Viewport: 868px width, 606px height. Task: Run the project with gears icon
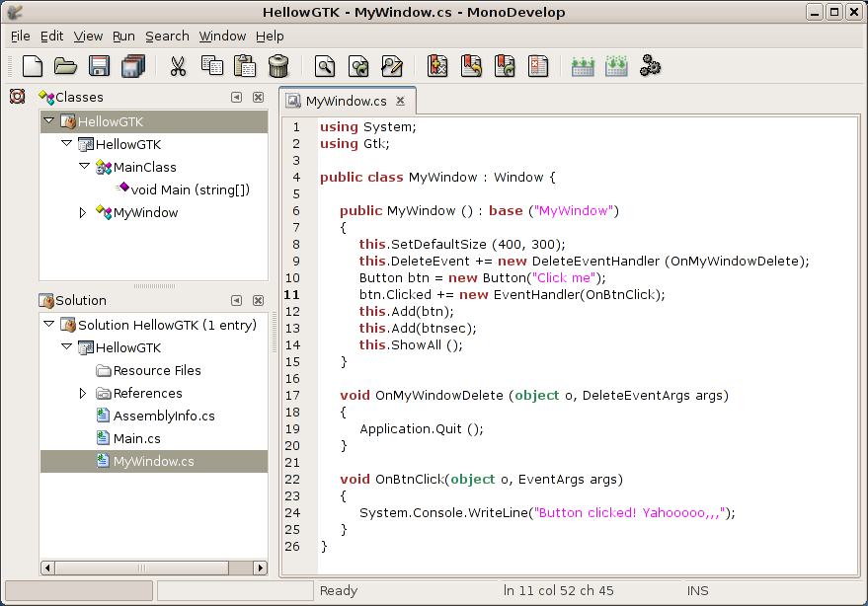650,66
